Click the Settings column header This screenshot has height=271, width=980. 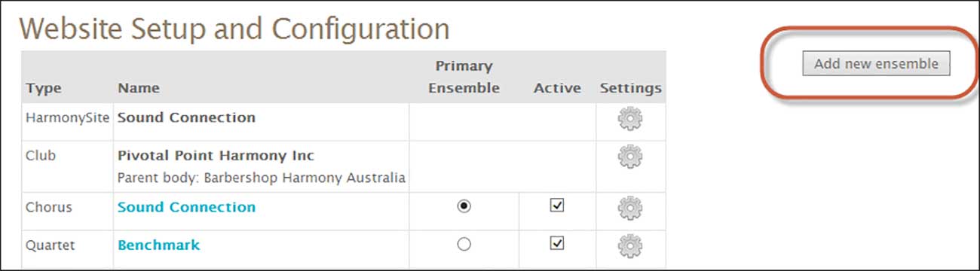pos(631,88)
